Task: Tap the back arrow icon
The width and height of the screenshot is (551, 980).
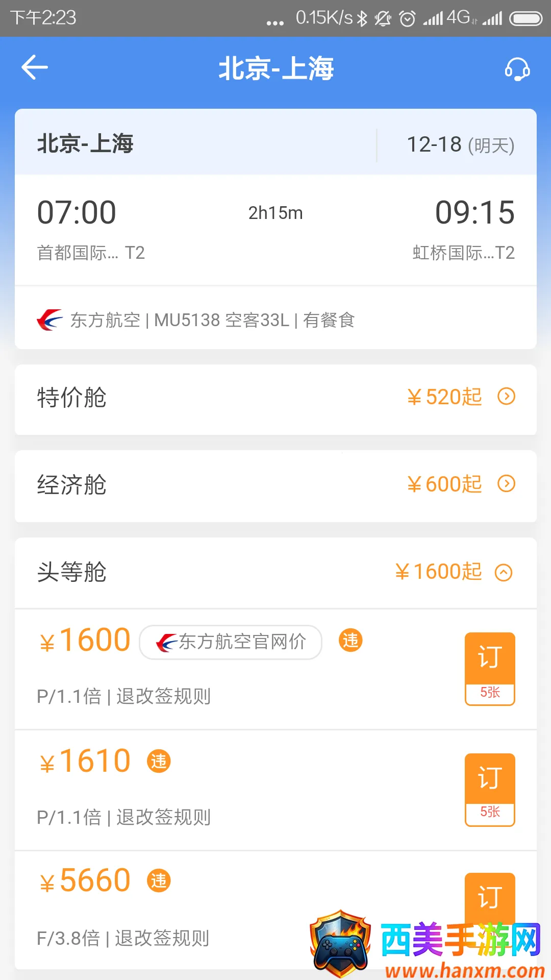Action: click(x=35, y=67)
